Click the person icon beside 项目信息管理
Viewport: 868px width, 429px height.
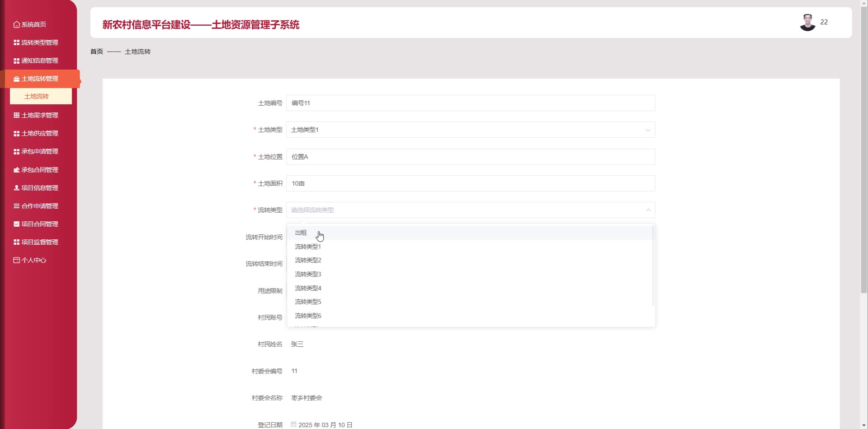pos(17,188)
